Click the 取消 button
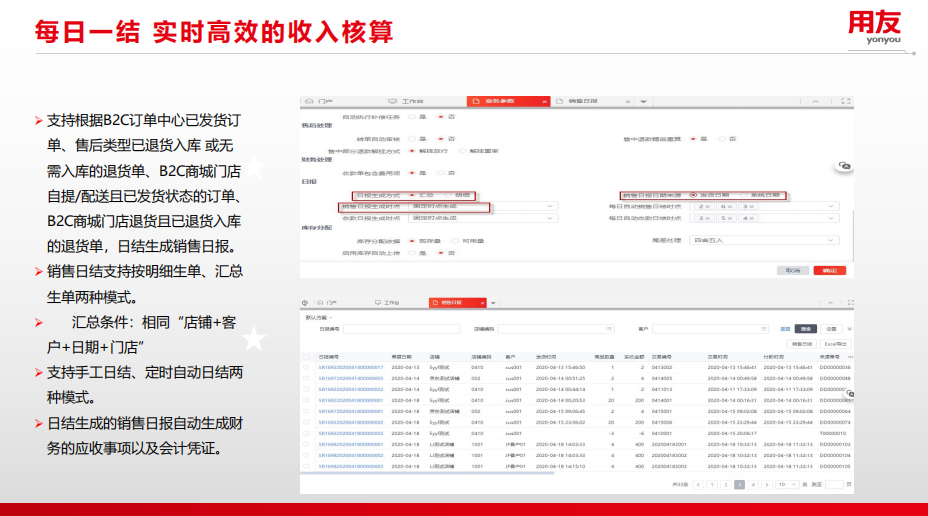Viewport: 928px width, 516px height. [792, 270]
